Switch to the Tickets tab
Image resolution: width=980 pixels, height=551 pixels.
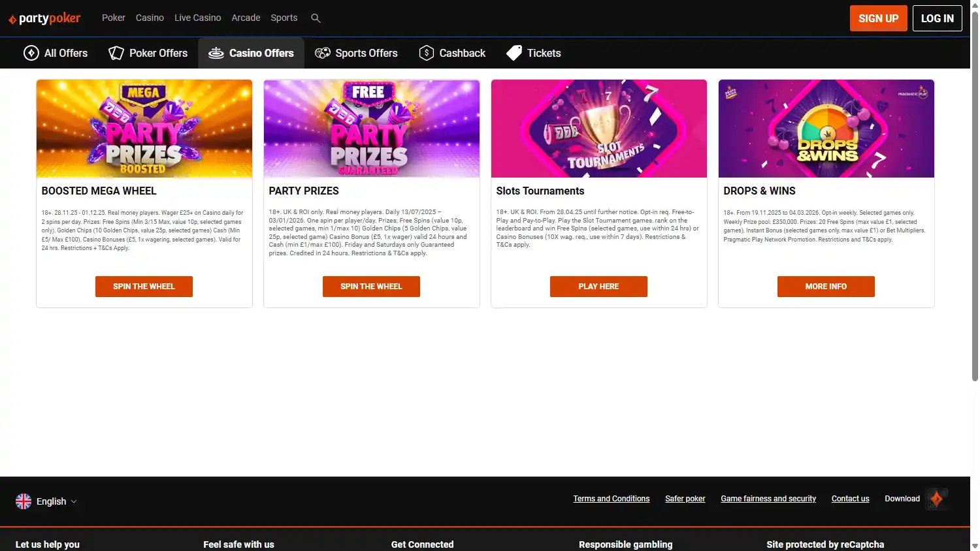(x=534, y=53)
